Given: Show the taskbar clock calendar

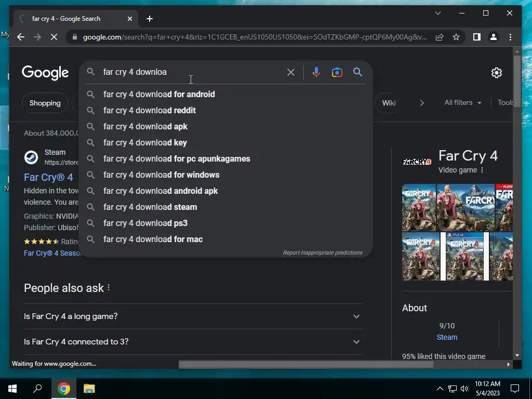Looking at the screenshot, I should point(487,389).
